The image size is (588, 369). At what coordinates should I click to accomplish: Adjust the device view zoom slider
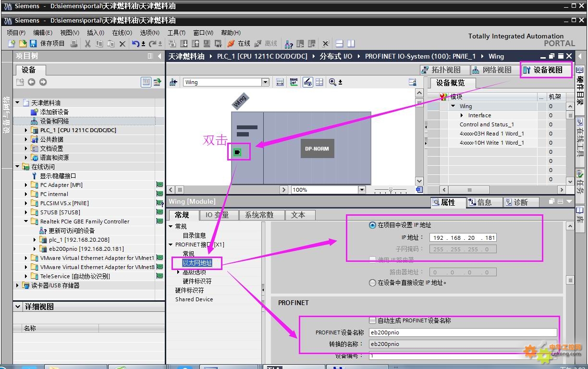391,190
